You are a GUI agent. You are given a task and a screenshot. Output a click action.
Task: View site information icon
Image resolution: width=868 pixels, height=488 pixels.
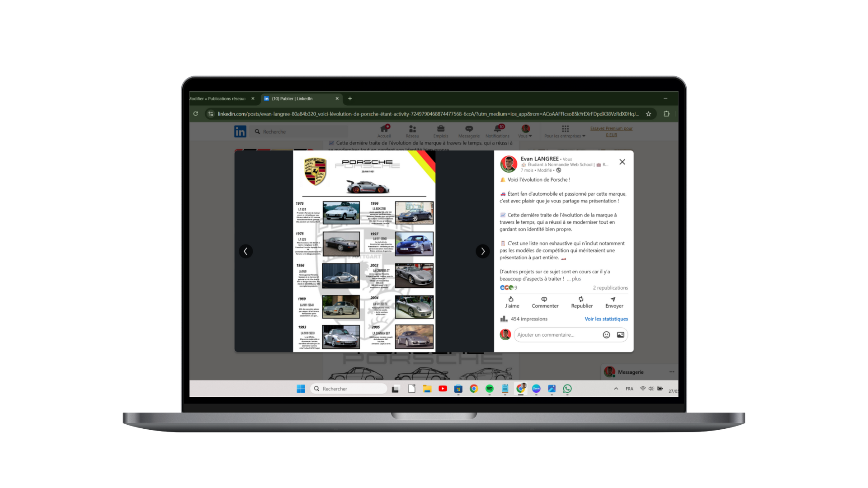click(x=211, y=114)
